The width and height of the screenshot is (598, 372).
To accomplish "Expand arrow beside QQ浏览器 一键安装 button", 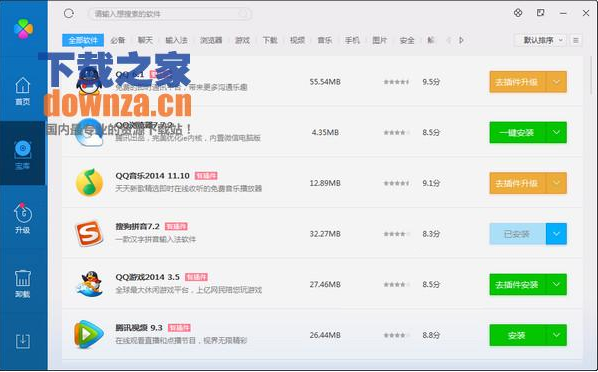I will [x=556, y=132].
